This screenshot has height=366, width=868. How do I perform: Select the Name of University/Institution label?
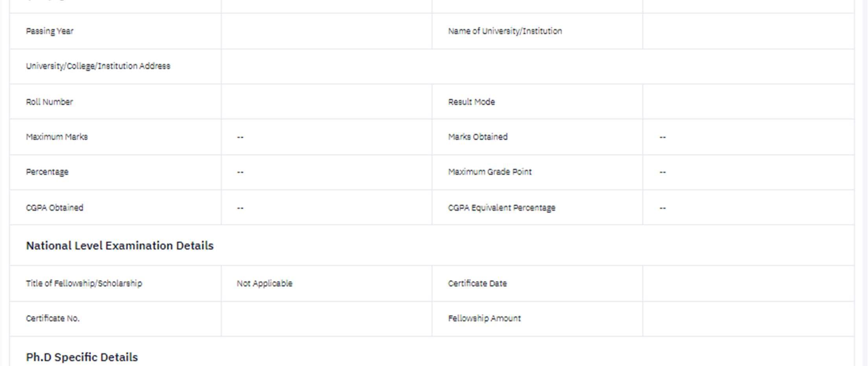505,31
